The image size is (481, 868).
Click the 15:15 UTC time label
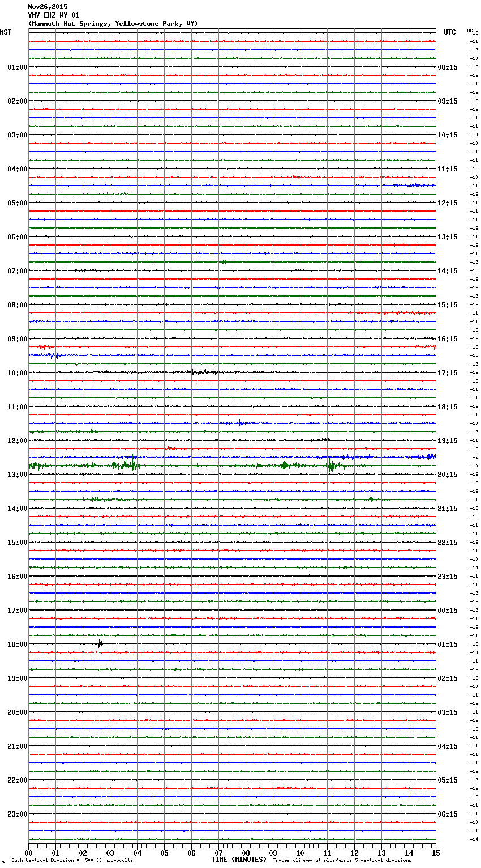tap(448, 305)
